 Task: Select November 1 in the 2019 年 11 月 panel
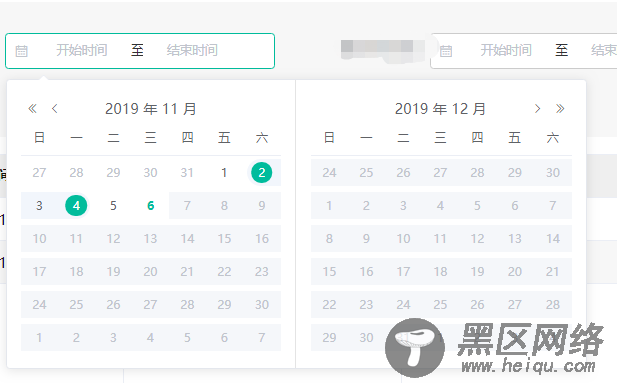224,172
